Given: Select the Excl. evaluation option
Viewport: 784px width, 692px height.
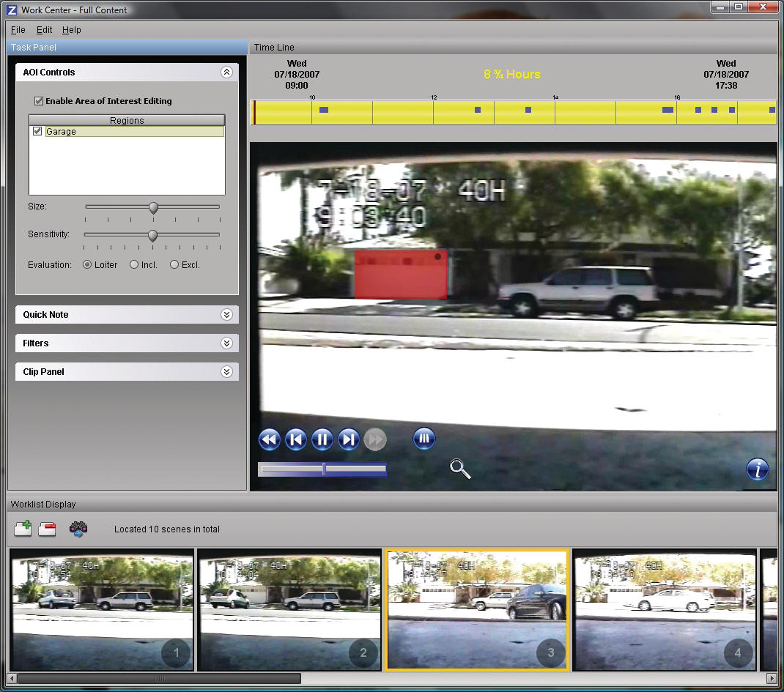Looking at the screenshot, I should pyautogui.click(x=173, y=264).
